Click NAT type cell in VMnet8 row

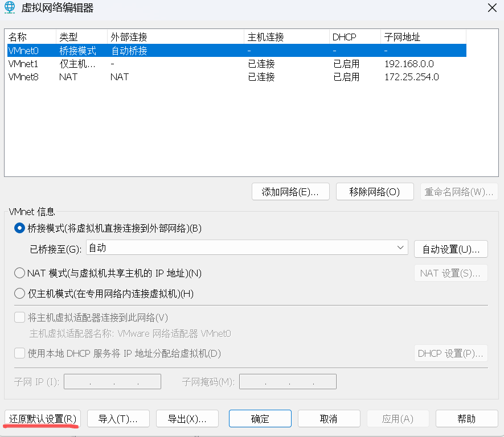tap(68, 77)
